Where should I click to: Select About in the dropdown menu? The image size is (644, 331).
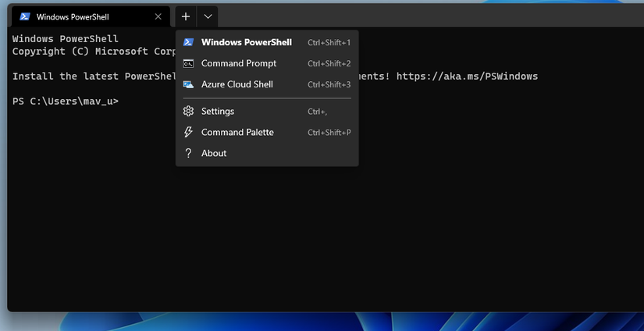click(214, 154)
